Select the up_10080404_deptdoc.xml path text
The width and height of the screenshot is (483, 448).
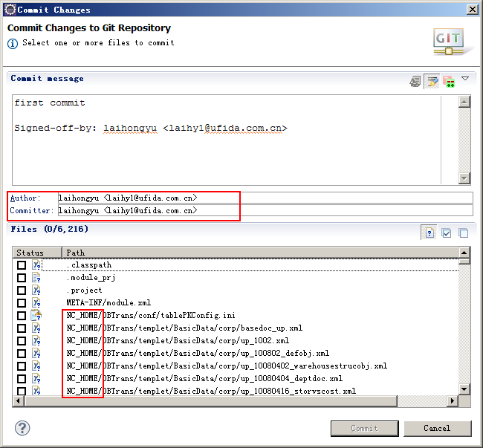(204, 378)
